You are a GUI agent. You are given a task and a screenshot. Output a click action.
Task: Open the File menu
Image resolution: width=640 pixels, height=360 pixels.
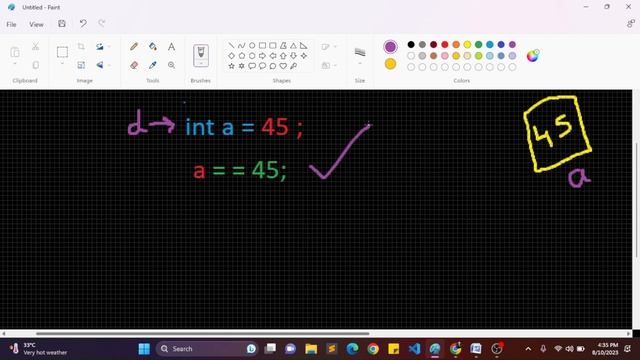[x=11, y=24]
